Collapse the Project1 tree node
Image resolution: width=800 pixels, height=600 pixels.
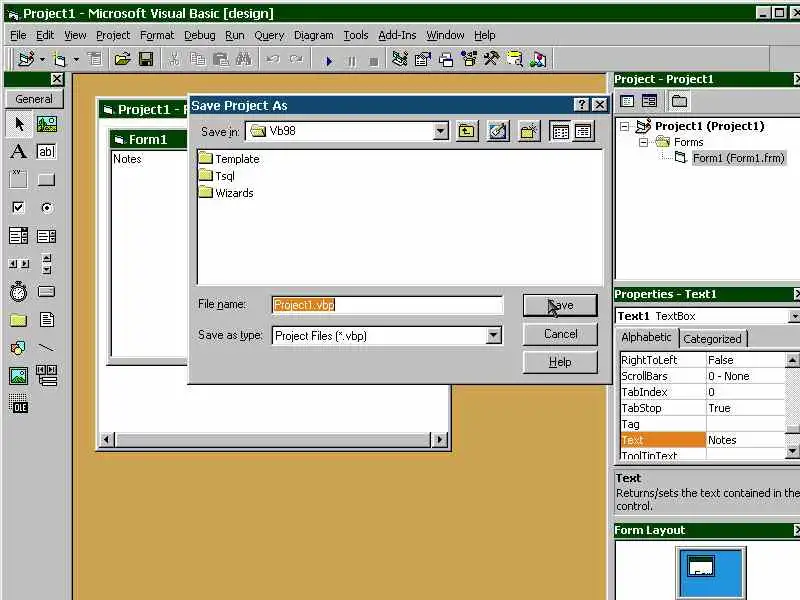click(x=624, y=126)
